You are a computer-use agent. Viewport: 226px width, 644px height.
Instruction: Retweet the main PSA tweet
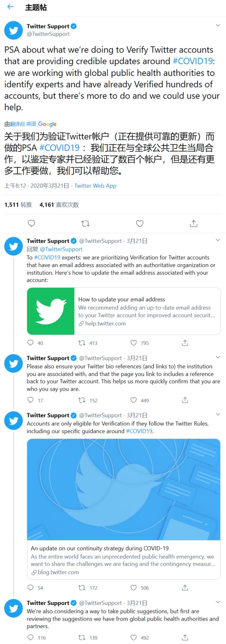[85, 223]
